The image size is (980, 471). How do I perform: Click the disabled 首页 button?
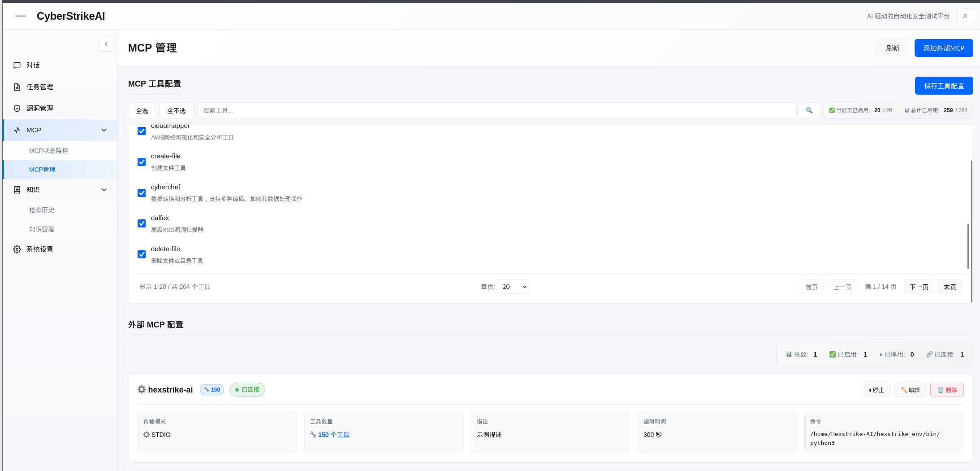pos(812,287)
